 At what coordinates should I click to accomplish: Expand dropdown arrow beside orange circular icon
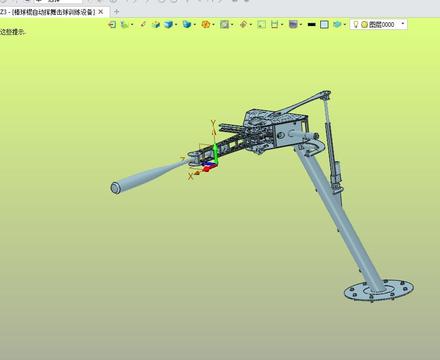pos(213,24)
